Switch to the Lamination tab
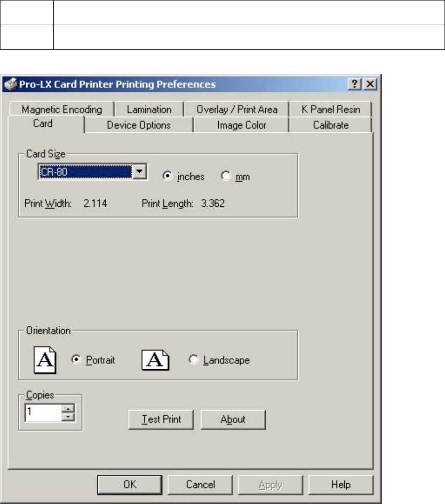Image resolution: width=445 pixels, height=504 pixels. [149, 109]
